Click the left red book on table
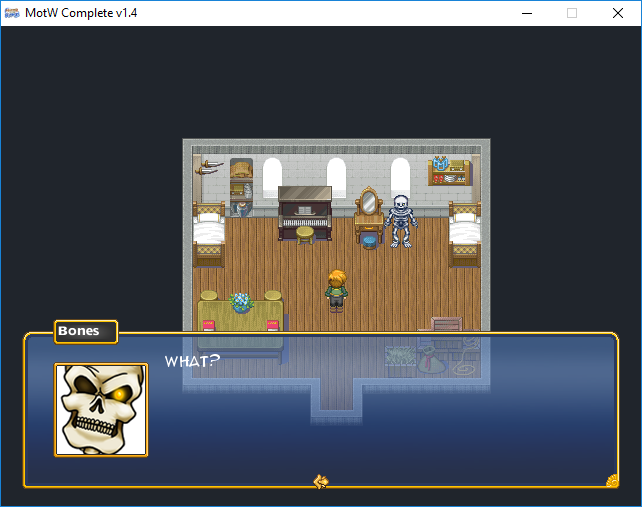The width and height of the screenshot is (642, 507). 209,326
